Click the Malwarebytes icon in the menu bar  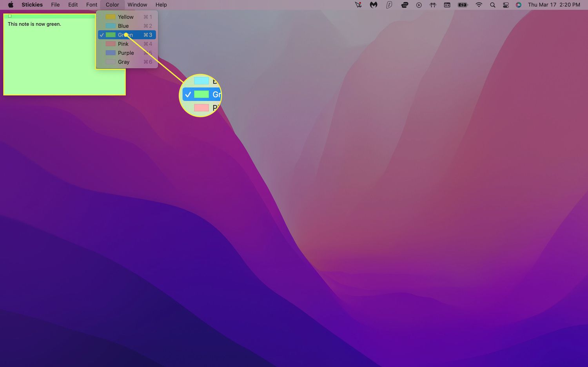[x=374, y=5]
